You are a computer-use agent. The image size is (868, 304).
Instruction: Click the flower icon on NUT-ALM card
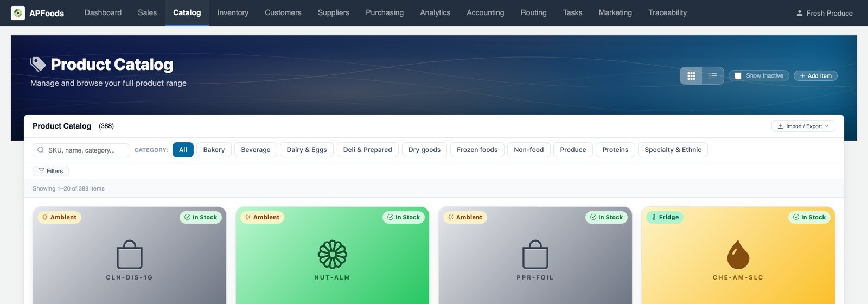[333, 254]
